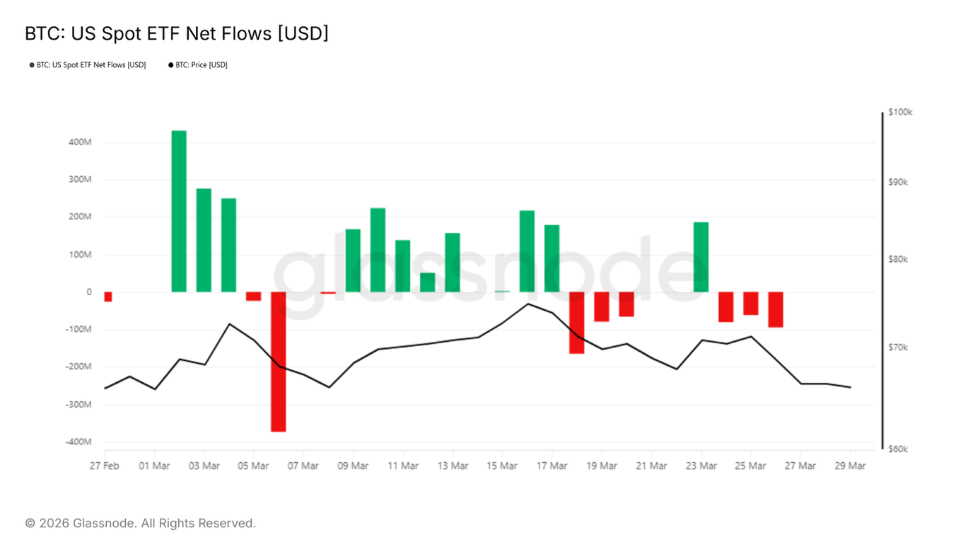Image resolution: width=980 pixels, height=552 pixels.
Task: Click the '09 Mar' x-axis date label
Action: click(x=353, y=466)
